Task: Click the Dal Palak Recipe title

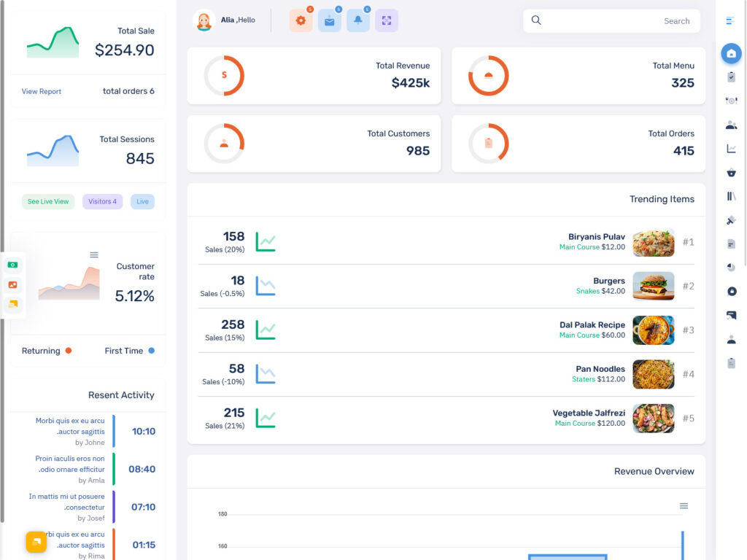Action: click(592, 324)
